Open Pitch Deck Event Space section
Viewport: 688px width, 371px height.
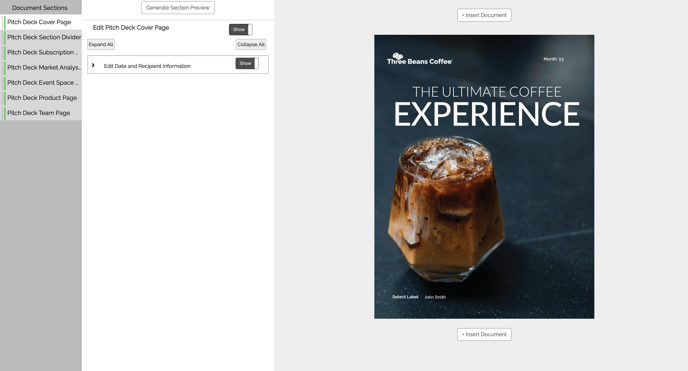[x=43, y=82]
